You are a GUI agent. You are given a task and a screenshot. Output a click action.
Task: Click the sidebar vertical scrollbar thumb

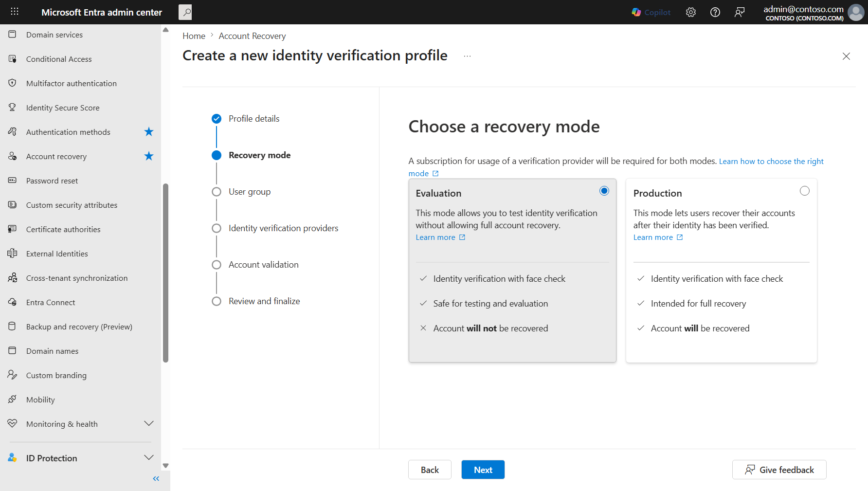[x=166, y=273]
